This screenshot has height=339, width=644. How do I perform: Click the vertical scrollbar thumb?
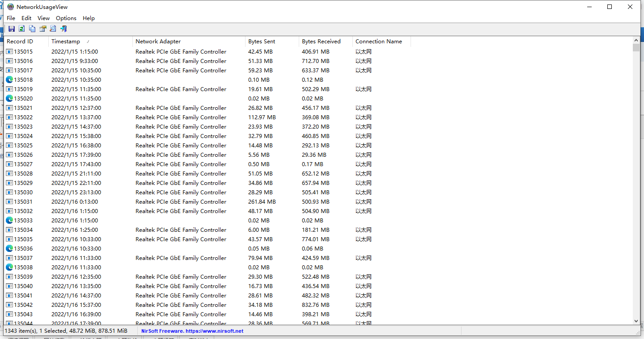coord(636,48)
